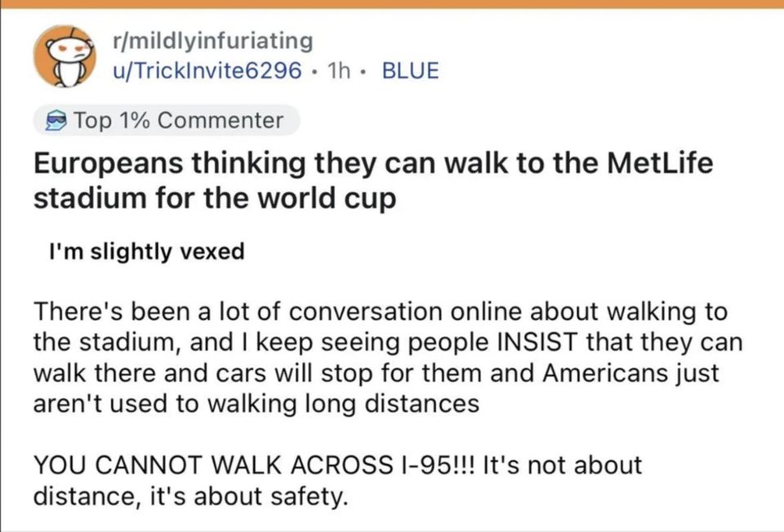
Task: Click the "YOU CANNOT WALK ACROSS I-95!!!" sentence
Action: [x=254, y=465]
